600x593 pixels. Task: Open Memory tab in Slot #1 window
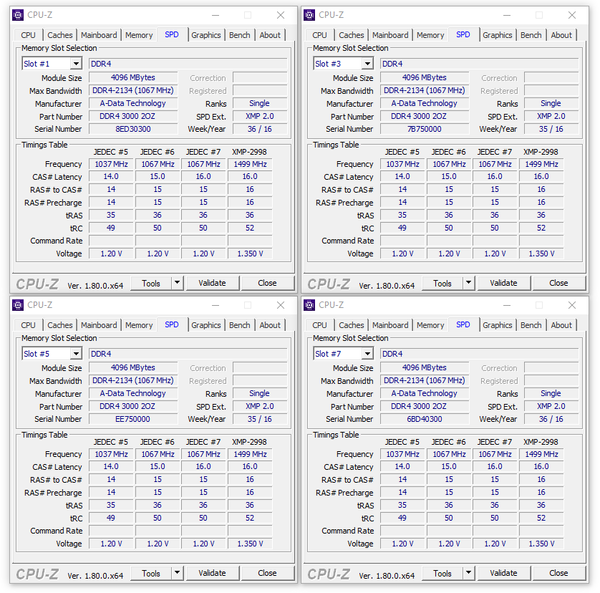139,35
